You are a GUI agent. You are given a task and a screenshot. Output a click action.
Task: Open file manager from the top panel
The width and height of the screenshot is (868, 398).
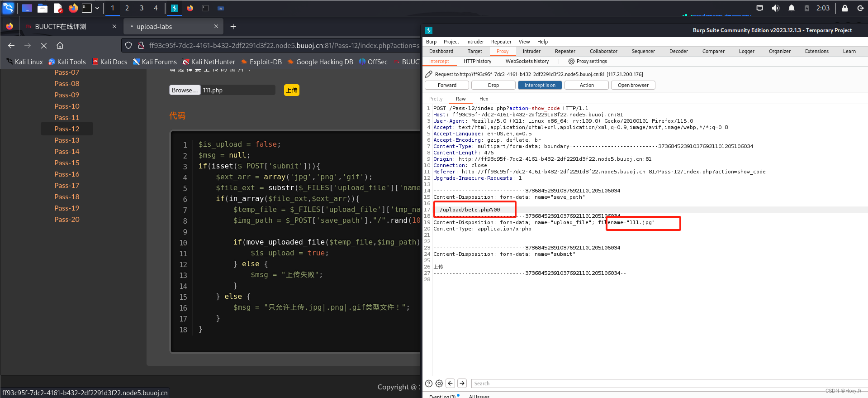(43, 8)
